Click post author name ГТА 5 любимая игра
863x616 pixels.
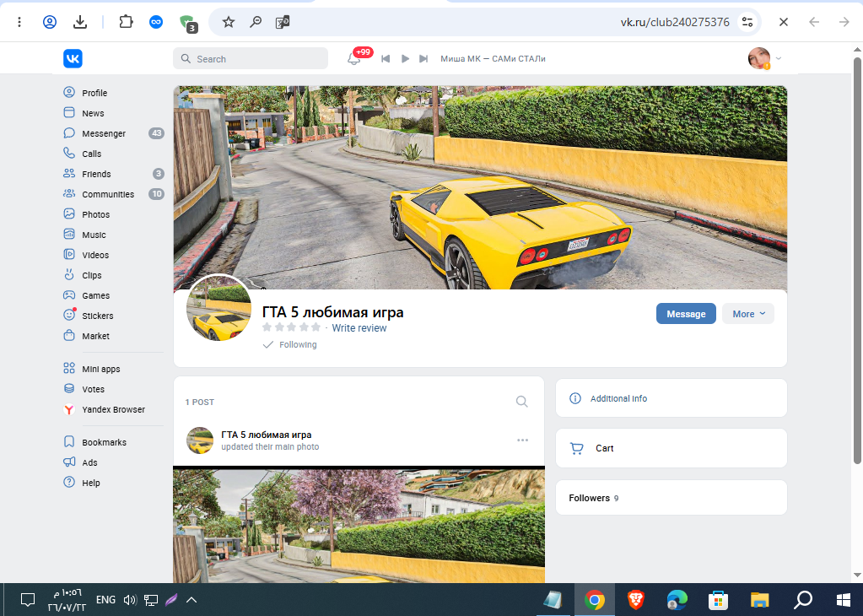[x=267, y=435]
